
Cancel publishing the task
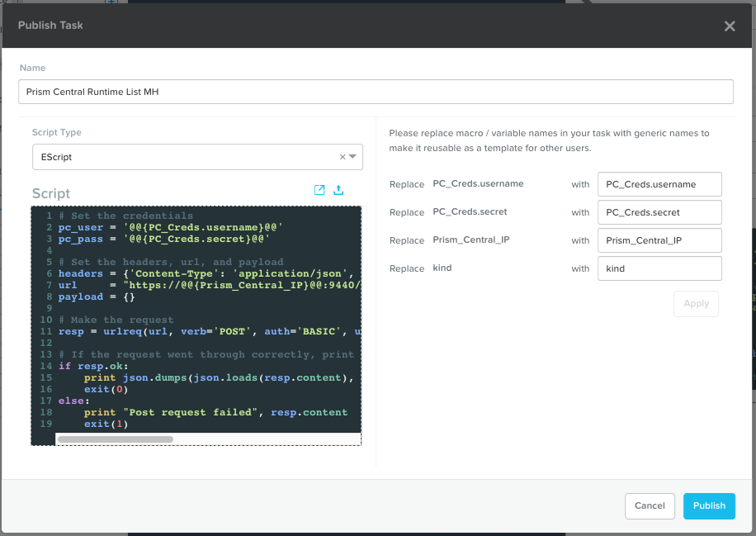[650, 505]
